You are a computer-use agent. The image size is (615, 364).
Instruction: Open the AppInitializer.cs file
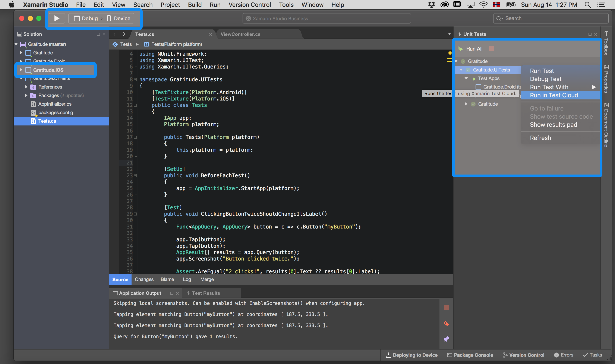pyautogui.click(x=55, y=104)
